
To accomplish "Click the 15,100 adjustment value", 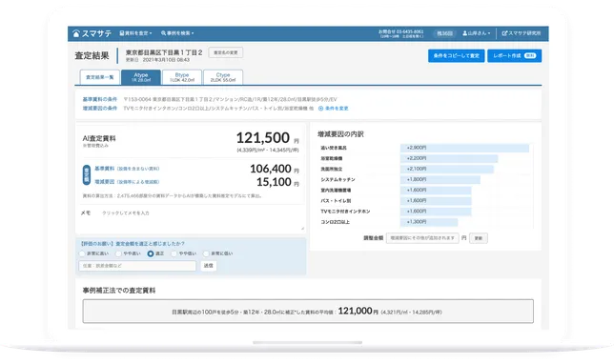I will [x=274, y=182].
